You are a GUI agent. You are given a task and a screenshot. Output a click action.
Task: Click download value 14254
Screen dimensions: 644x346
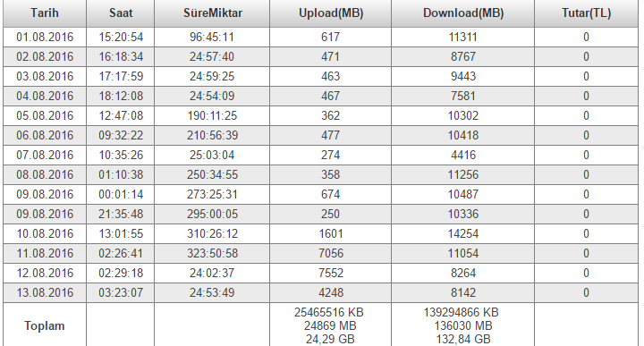[x=463, y=233]
